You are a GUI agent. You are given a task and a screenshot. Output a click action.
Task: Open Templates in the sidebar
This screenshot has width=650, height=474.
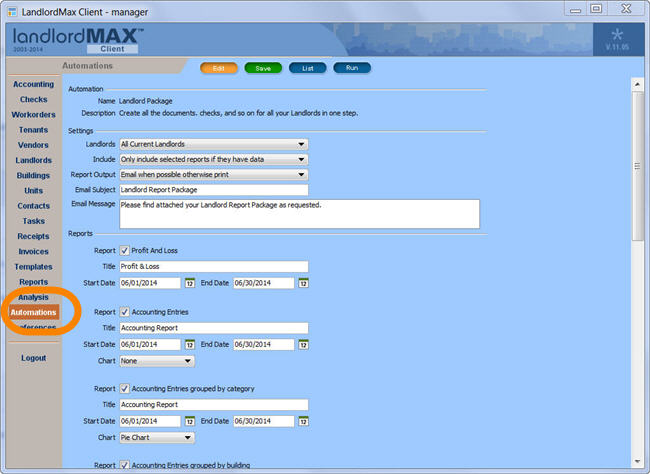[x=34, y=267]
